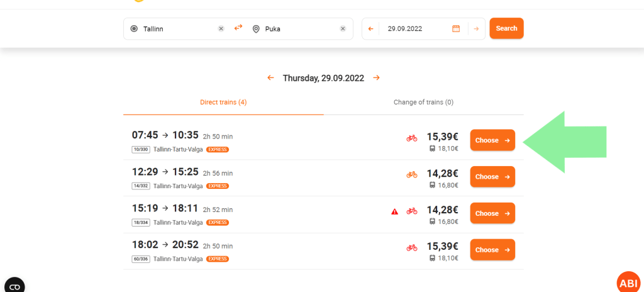Click the red warning triangle icon
This screenshot has height=292, width=644.
(395, 211)
